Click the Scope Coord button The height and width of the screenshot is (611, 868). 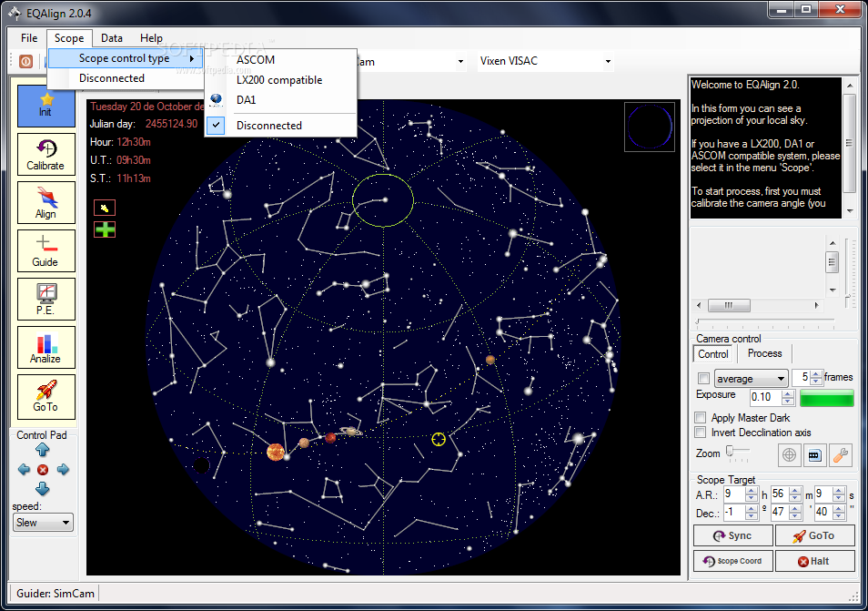point(733,561)
